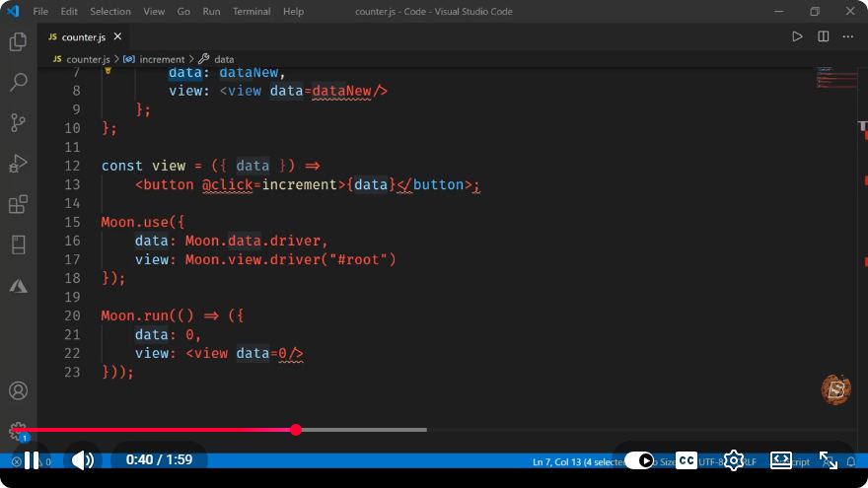Toggle the video autoplay switch

[639, 460]
